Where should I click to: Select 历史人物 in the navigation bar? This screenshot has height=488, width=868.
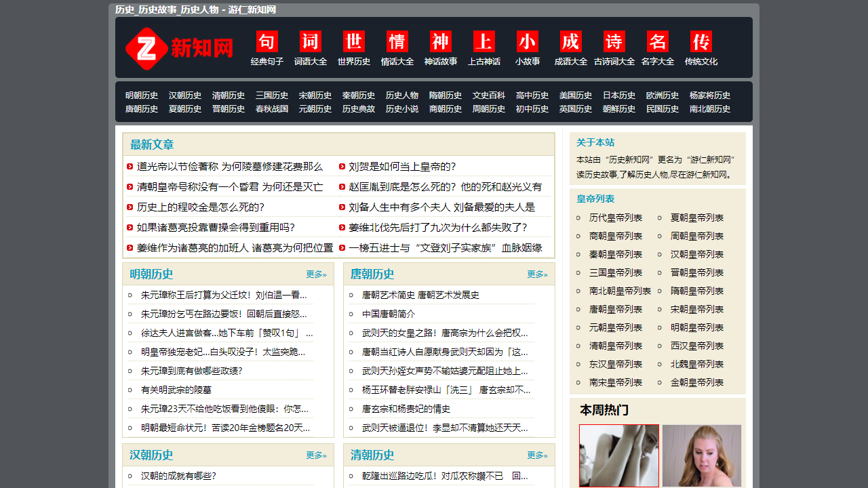pos(401,96)
